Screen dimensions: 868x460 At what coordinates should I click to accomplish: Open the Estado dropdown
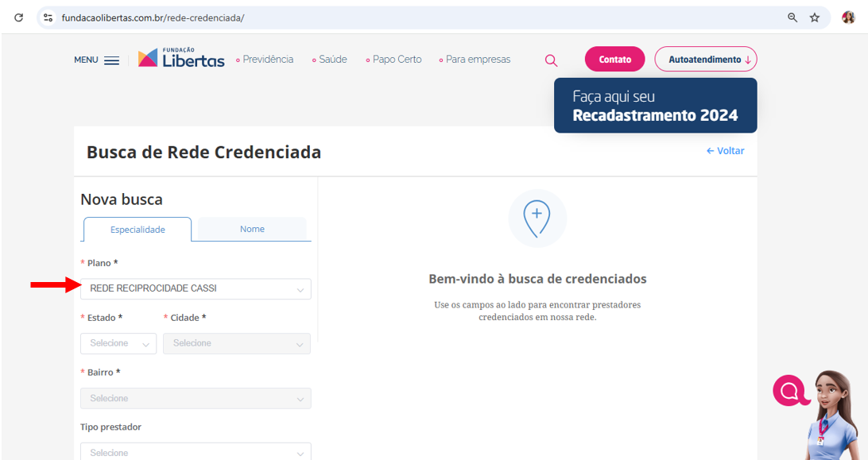click(118, 343)
